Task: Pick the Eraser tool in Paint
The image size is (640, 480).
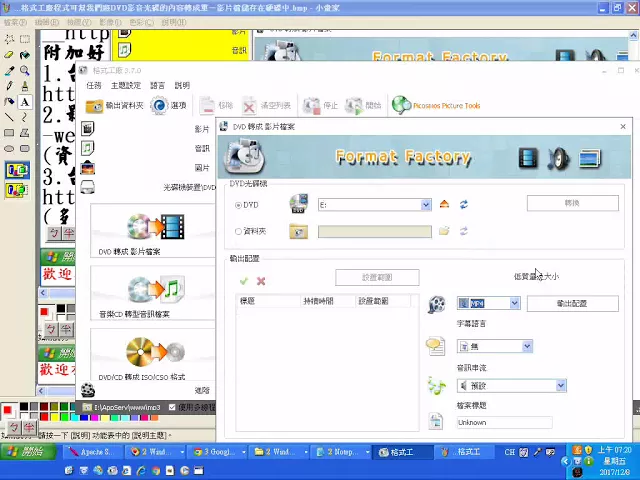Action: pyautogui.click(x=9, y=55)
